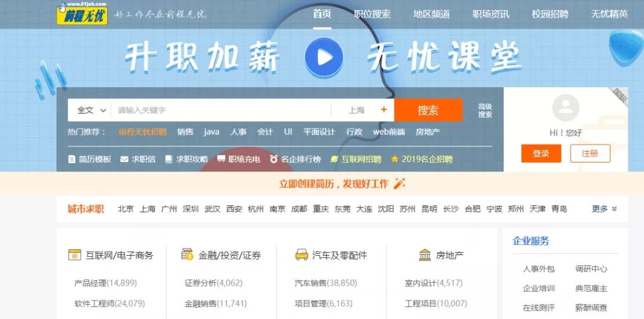Click the 国际 corner ribbon
The image size is (644, 319).
(620, 97)
